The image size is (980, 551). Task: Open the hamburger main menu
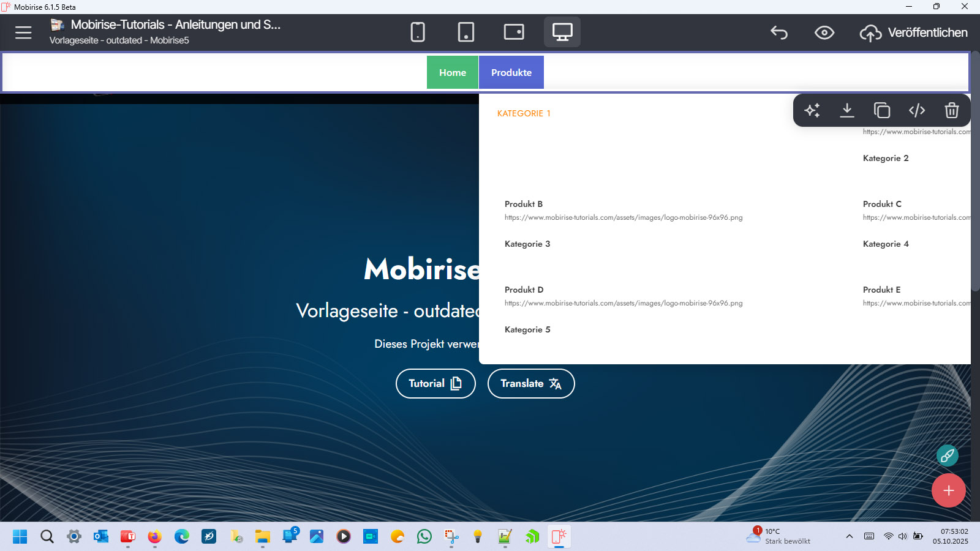[23, 32]
